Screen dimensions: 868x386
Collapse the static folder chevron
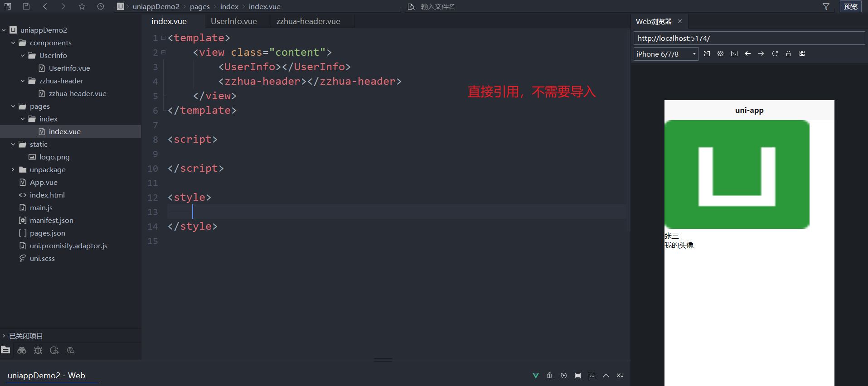click(x=13, y=144)
